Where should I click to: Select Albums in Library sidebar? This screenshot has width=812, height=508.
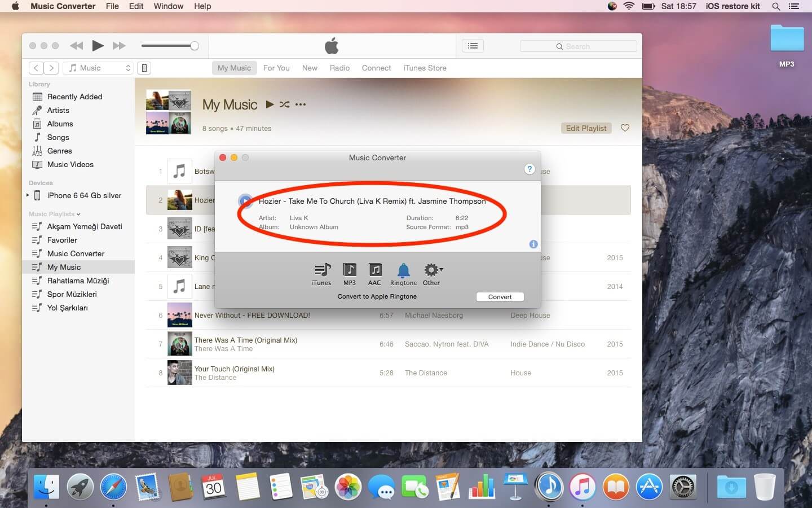[78, 124]
